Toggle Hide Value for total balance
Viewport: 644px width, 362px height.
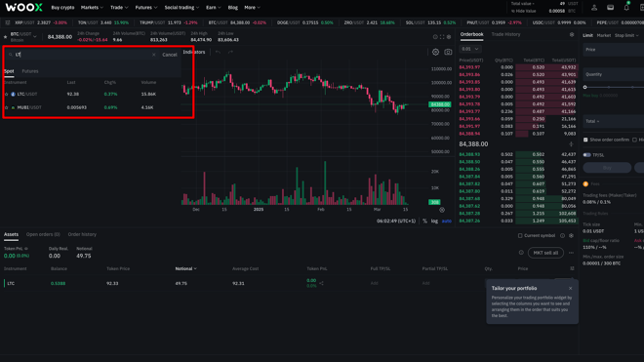tap(523, 11)
